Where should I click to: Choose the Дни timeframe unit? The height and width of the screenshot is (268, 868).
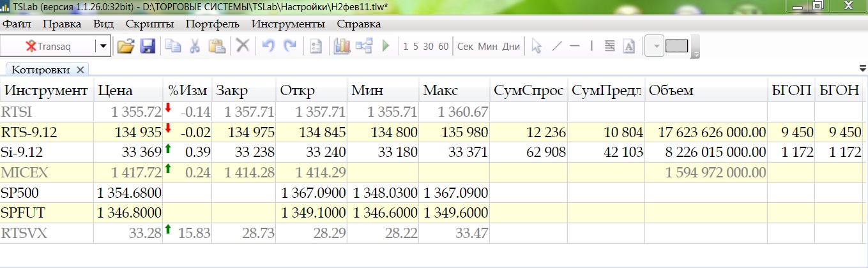(x=510, y=46)
